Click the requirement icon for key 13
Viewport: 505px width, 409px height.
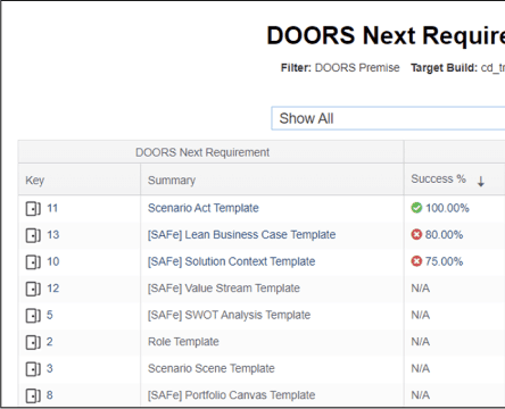tap(33, 235)
